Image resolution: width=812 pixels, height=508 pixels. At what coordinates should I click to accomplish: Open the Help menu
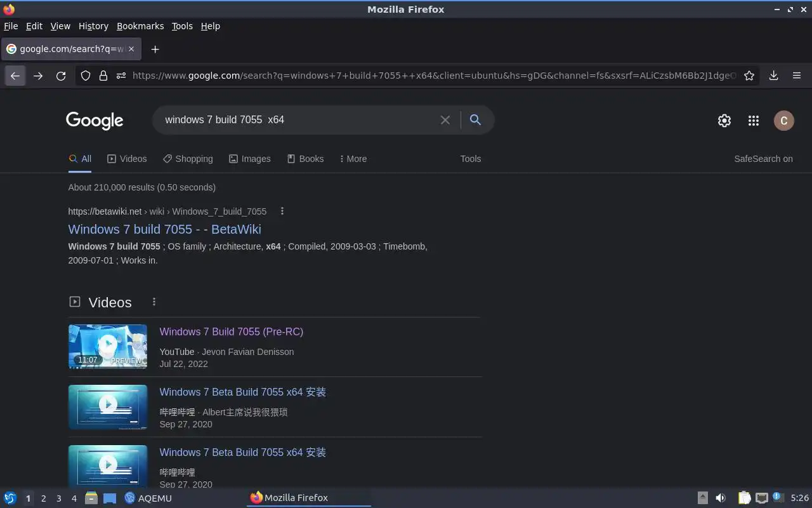(x=210, y=26)
